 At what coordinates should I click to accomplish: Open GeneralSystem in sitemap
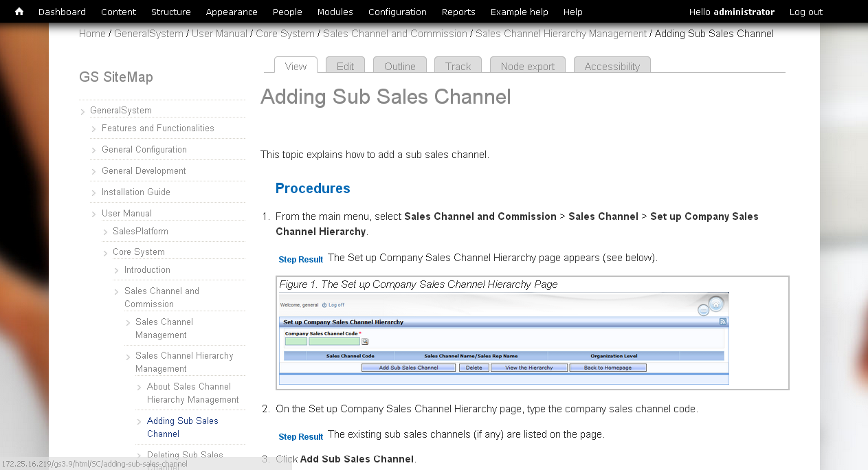click(x=121, y=110)
